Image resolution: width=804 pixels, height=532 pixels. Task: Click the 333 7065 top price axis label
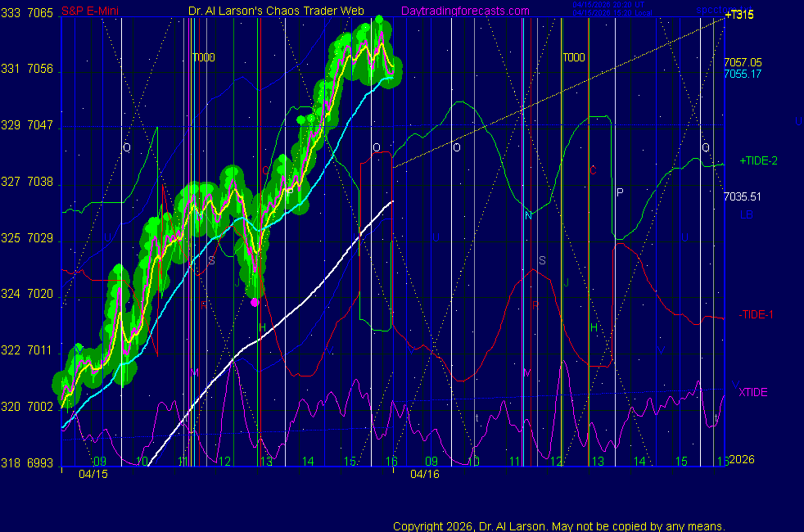coord(28,14)
